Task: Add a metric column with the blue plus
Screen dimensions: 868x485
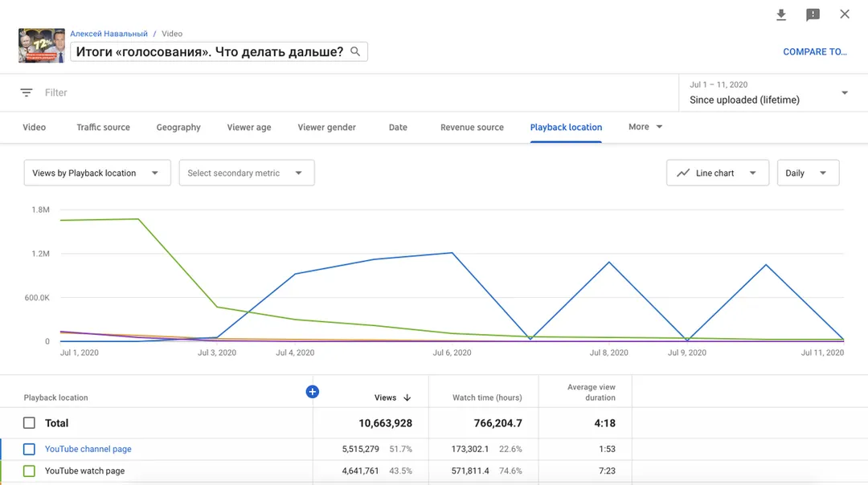Action: click(x=312, y=392)
